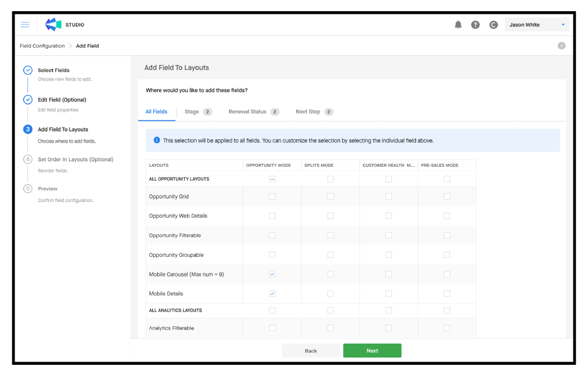
Task: Check Opportunity Filterable in Customer Health Mode
Action: (389, 235)
